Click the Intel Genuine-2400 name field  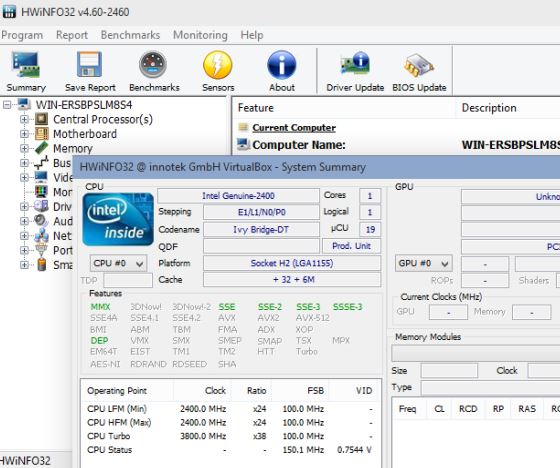[238, 196]
